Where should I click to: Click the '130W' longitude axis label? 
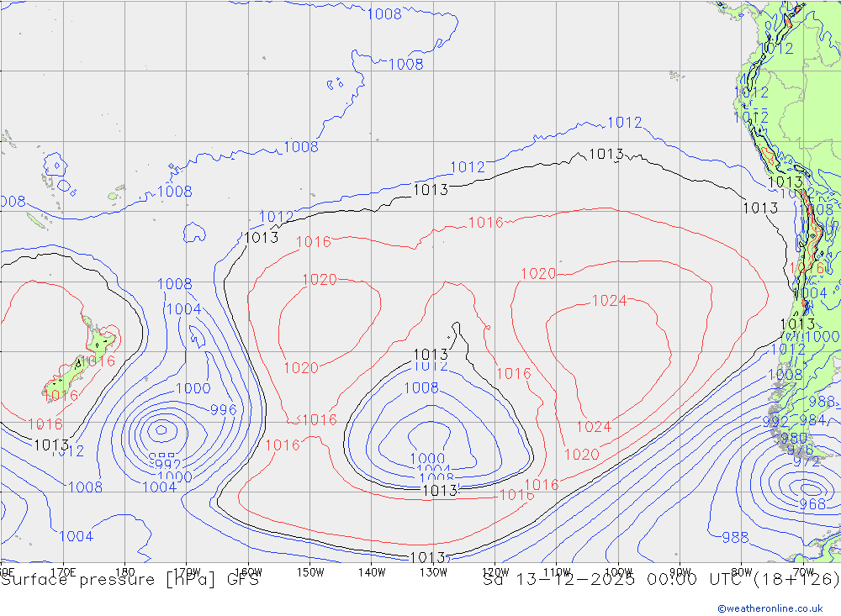point(433,572)
